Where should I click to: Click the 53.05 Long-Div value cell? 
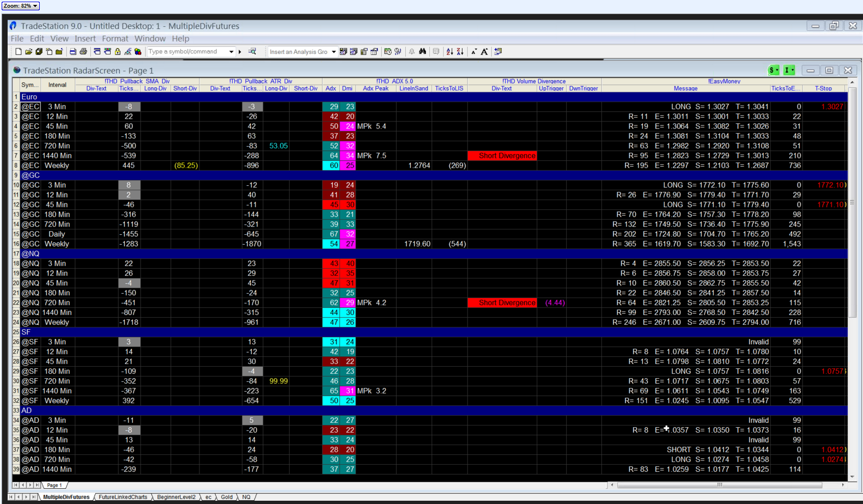(x=278, y=146)
